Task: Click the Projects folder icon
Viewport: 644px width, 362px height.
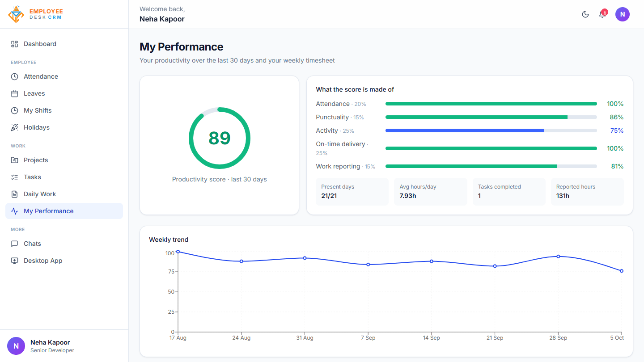Action: [15, 160]
